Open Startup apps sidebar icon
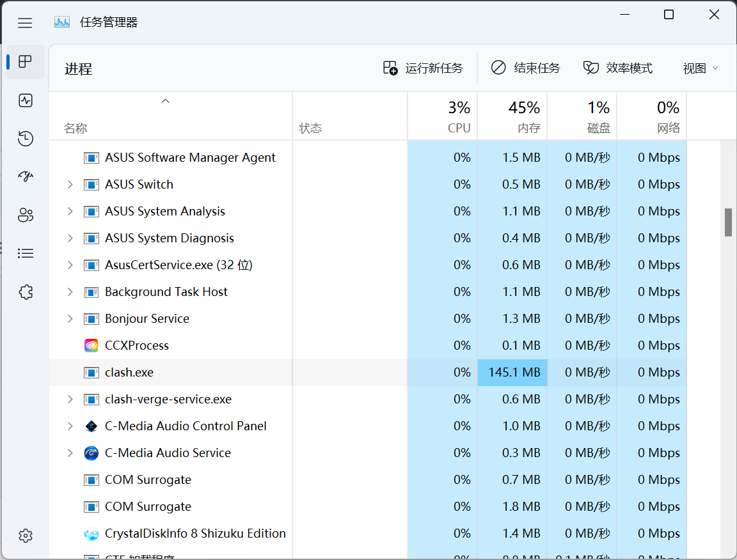737x560 pixels. point(26,176)
